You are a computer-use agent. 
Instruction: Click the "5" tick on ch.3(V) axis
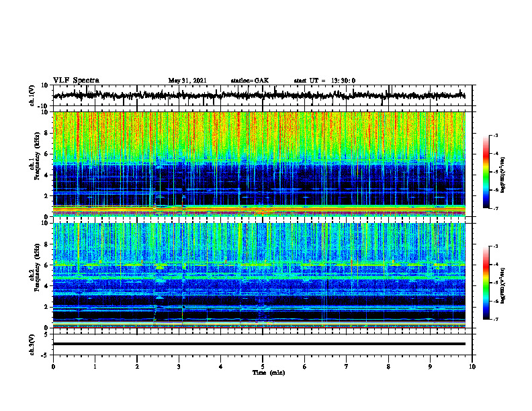[x=47, y=334]
